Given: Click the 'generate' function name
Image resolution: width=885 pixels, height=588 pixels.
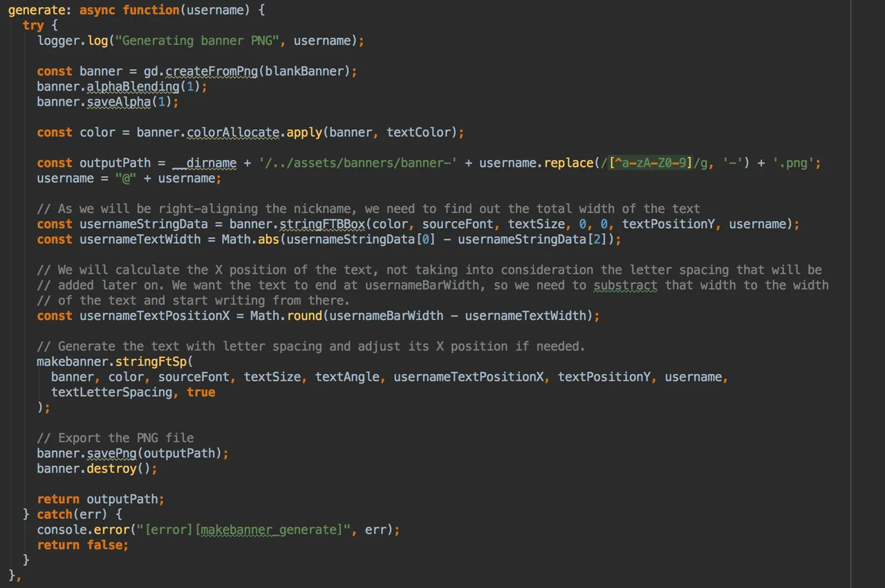Looking at the screenshot, I should [x=37, y=10].
